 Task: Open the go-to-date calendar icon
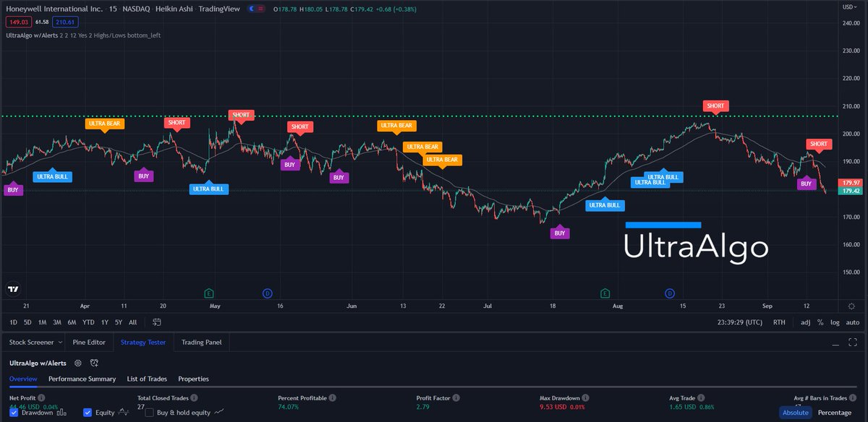pyautogui.click(x=157, y=322)
